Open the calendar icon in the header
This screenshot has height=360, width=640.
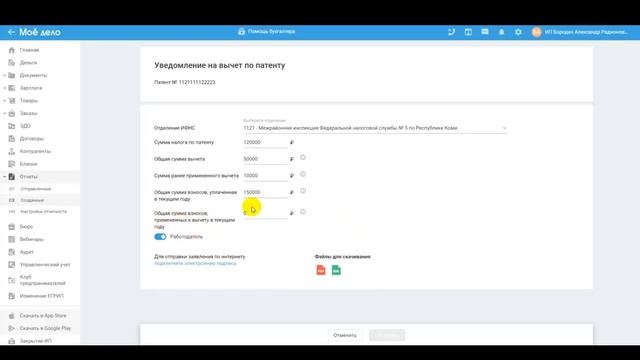click(468, 32)
